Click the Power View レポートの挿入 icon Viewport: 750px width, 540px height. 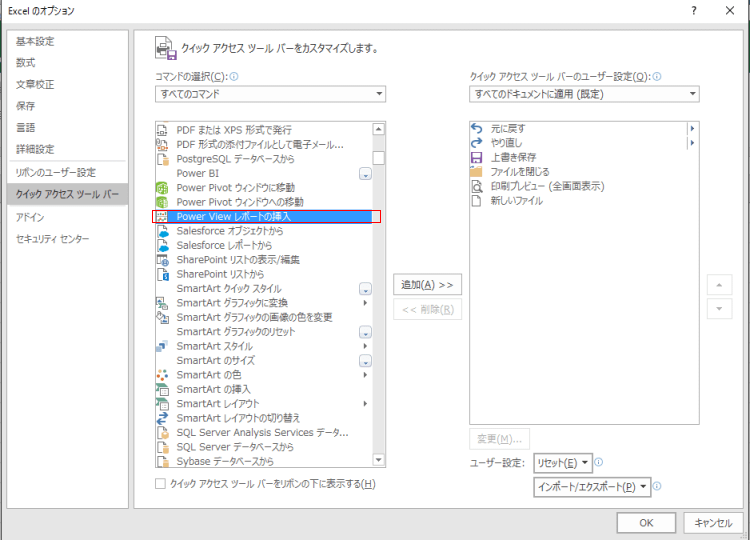click(163, 216)
